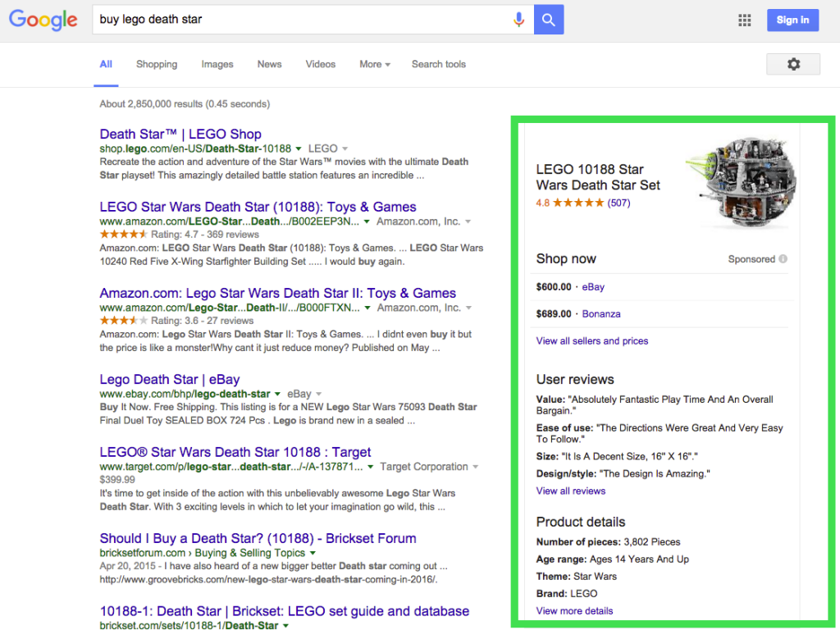This screenshot has width=840, height=630.
Task: Expand arrow next to target.com URL
Action: click(370, 467)
